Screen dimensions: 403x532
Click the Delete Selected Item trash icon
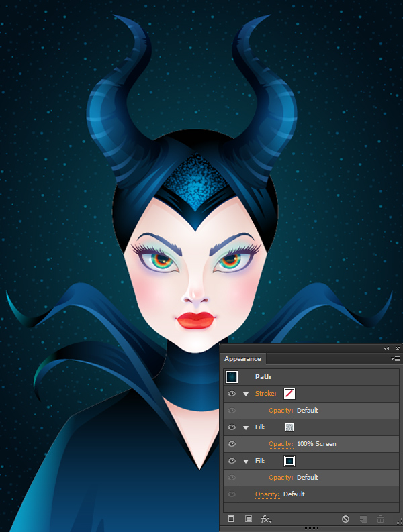click(381, 519)
